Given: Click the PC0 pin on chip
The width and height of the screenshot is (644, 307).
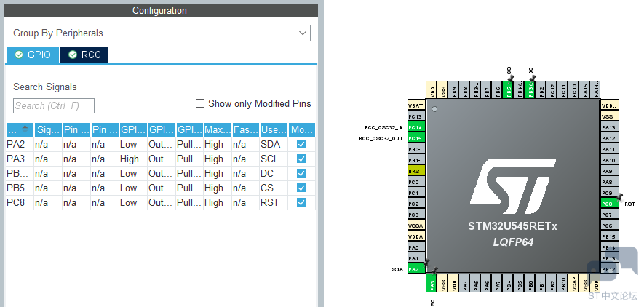Looking at the screenshot, I should (416, 182).
